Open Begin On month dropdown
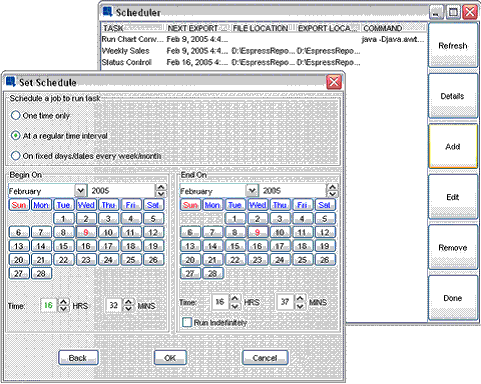Image resolution: width=481 pixels, height=384 pixels. click(80, 191)
